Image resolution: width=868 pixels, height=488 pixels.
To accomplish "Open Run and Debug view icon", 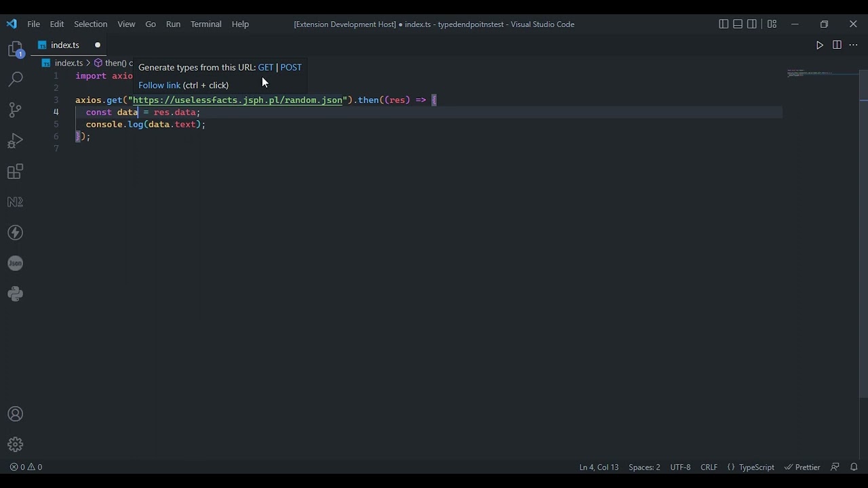I will point(15,140).
